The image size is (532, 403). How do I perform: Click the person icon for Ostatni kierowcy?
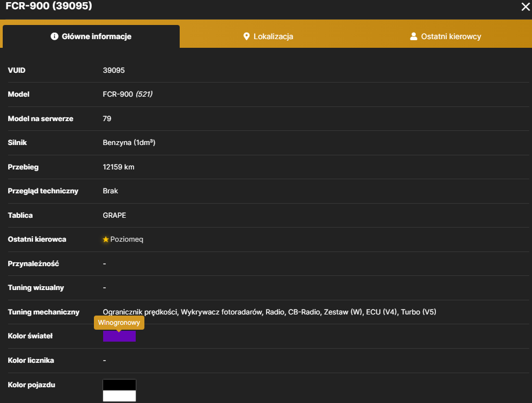[x=414, y=36]
